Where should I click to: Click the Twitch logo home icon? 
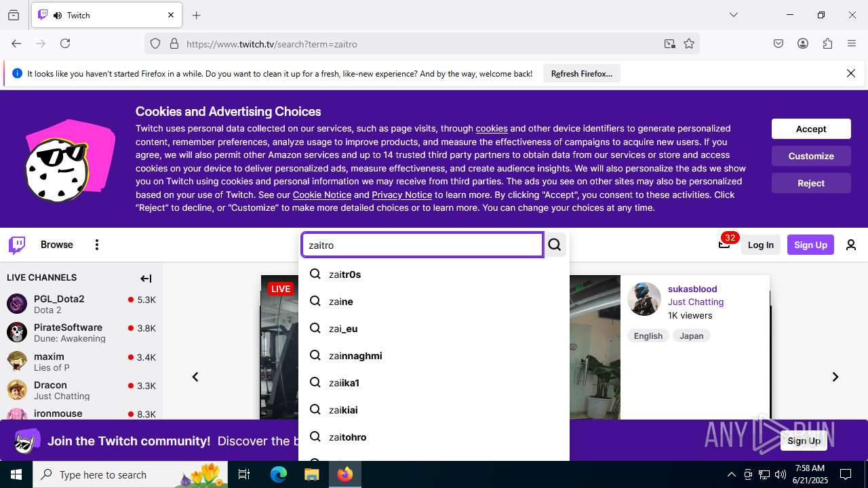coord(17,245)
